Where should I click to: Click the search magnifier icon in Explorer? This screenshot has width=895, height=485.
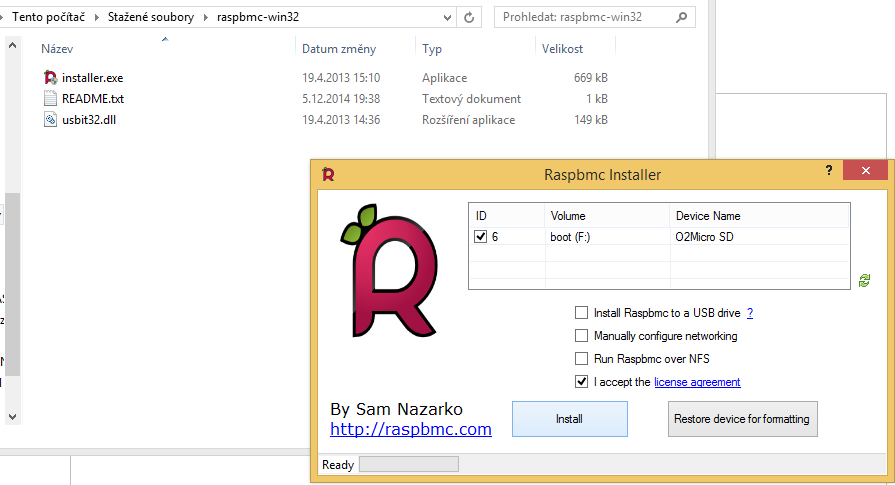click(x=682, y=17)
